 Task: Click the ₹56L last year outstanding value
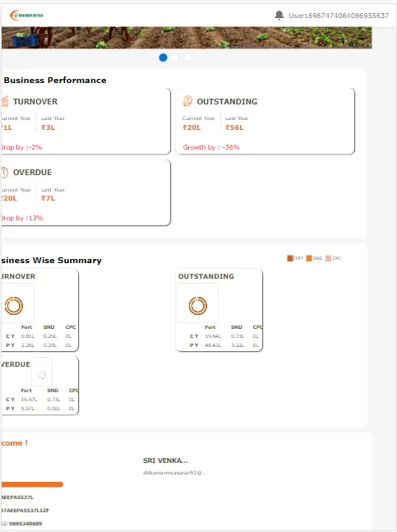pyautogui.click(x=234, y=127)
